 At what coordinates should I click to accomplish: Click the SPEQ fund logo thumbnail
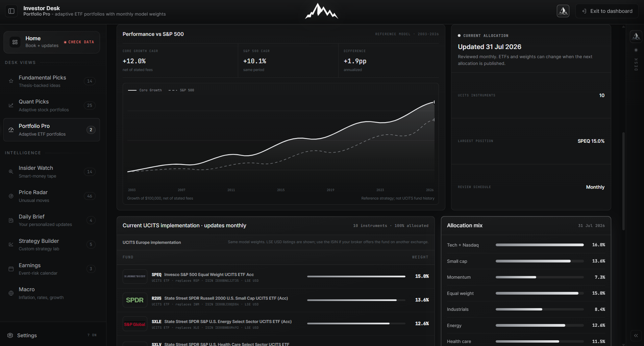coord(135,276)
